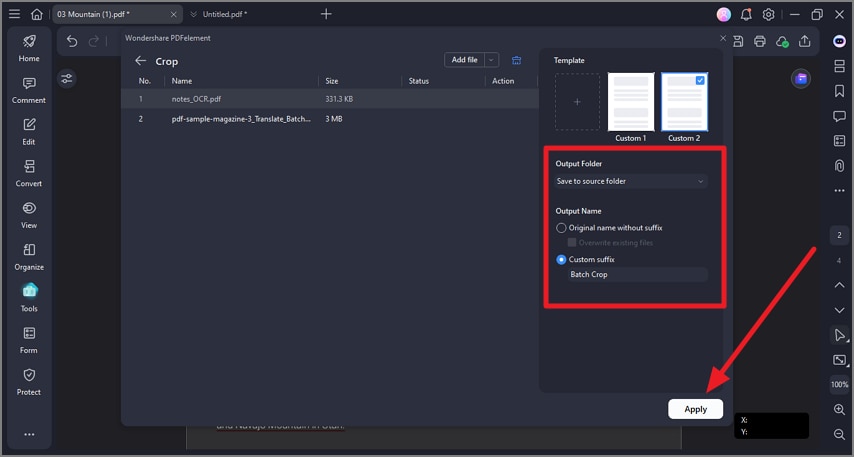The image size is (854, 457).
Task: Click the Status column header
Action: coord(419,81)
